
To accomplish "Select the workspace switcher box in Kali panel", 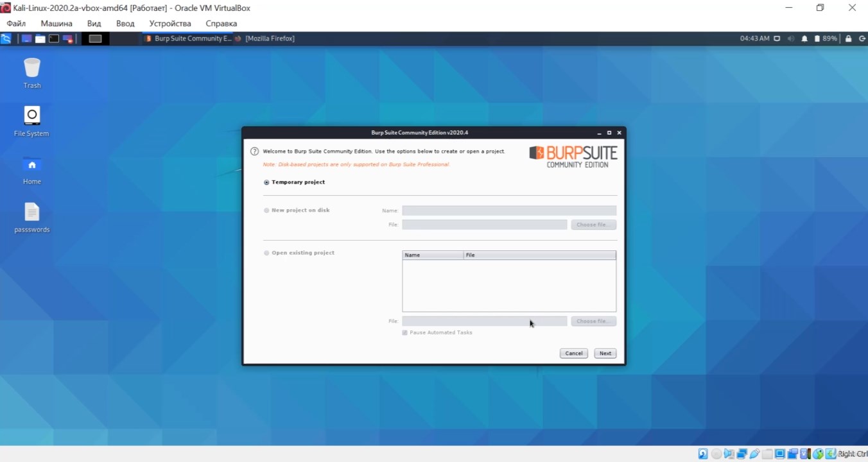I will click(95, 38).
